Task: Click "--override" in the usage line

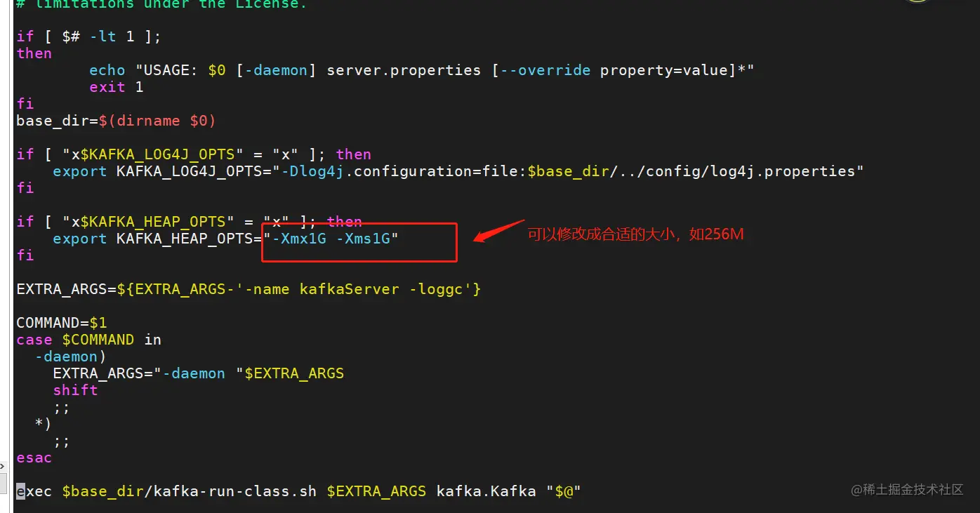Action: (x=545, y=70)
